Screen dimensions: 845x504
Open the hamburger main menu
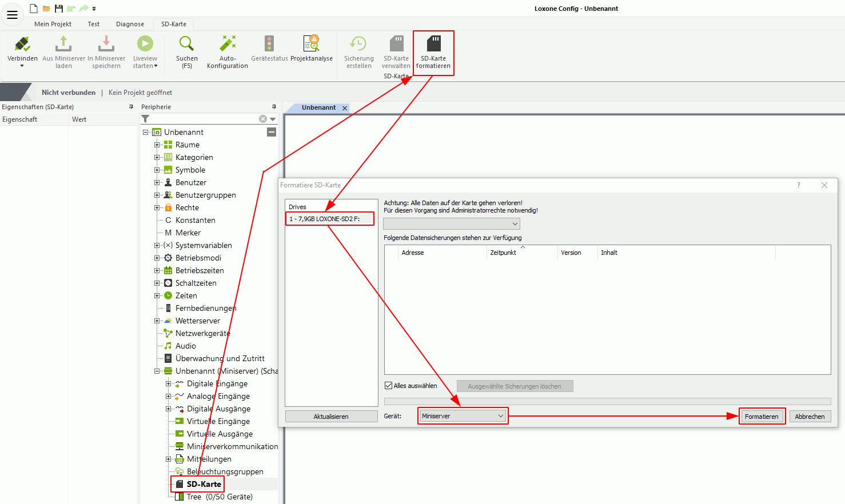12,15
